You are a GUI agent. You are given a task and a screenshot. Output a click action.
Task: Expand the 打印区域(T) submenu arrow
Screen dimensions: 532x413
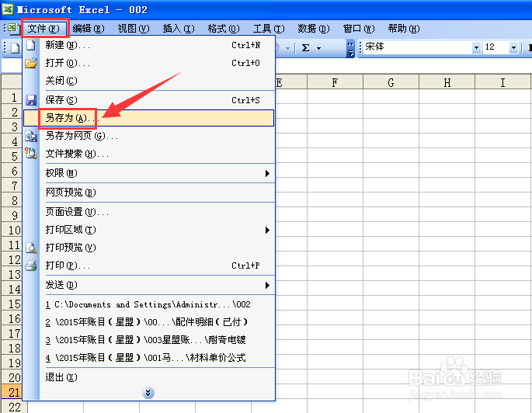tap(267, 230)
